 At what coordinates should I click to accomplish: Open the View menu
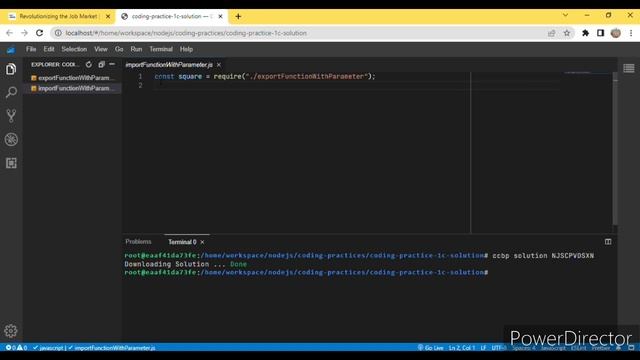click(x=101, y=49)
